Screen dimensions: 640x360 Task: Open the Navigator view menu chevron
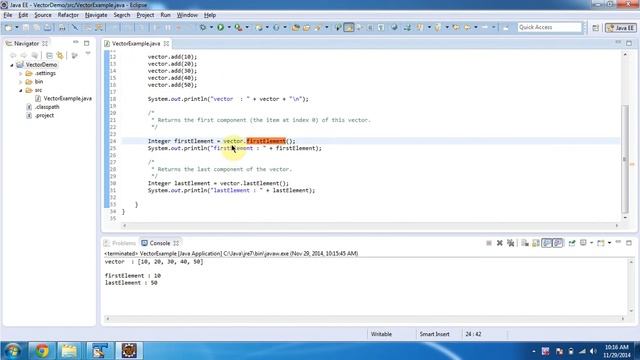point(88,53)
